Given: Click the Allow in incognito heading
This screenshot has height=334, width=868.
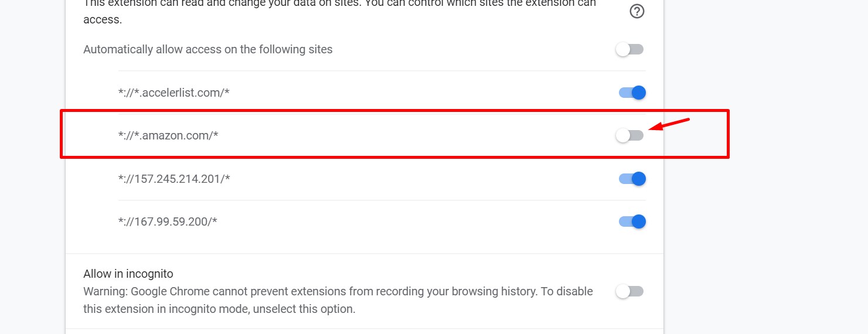Looking at the screenshot, I should 128,274.
